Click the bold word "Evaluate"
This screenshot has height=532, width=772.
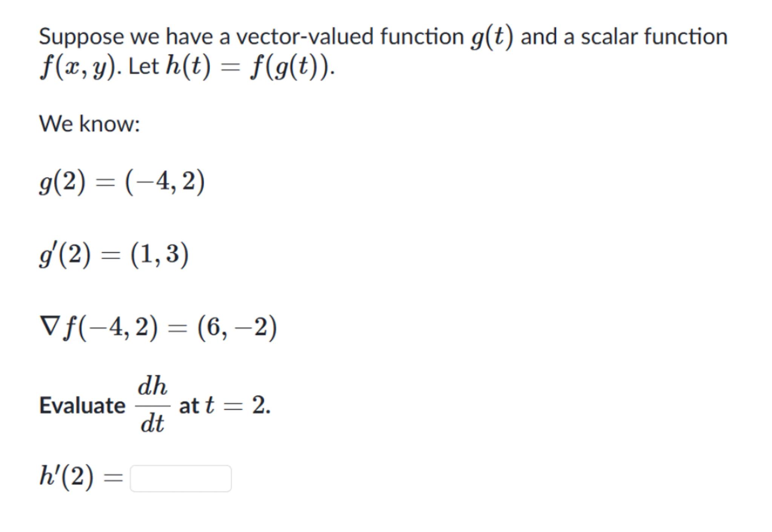(82, 406)
